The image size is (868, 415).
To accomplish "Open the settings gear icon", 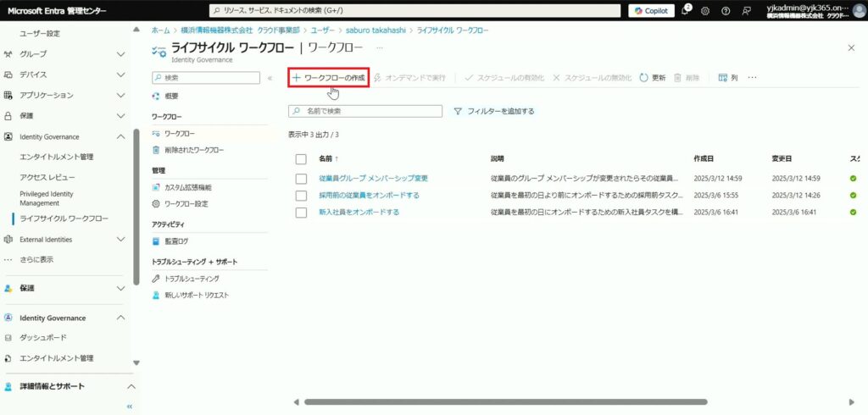I will click(705, 11).
